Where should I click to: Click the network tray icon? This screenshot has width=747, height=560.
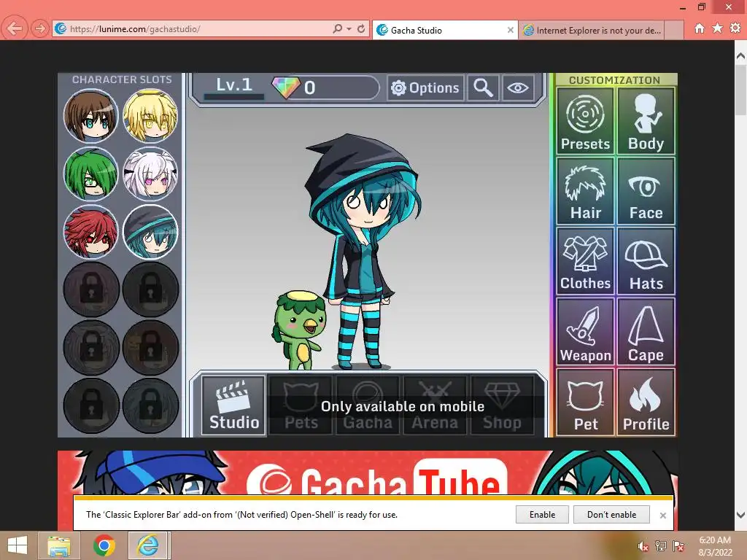click(661, 546)
